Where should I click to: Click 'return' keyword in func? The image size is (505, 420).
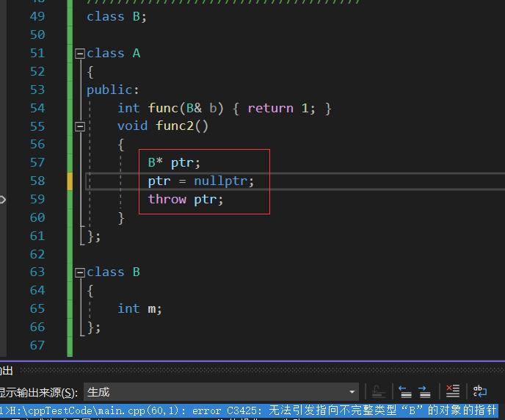(270, 108)
